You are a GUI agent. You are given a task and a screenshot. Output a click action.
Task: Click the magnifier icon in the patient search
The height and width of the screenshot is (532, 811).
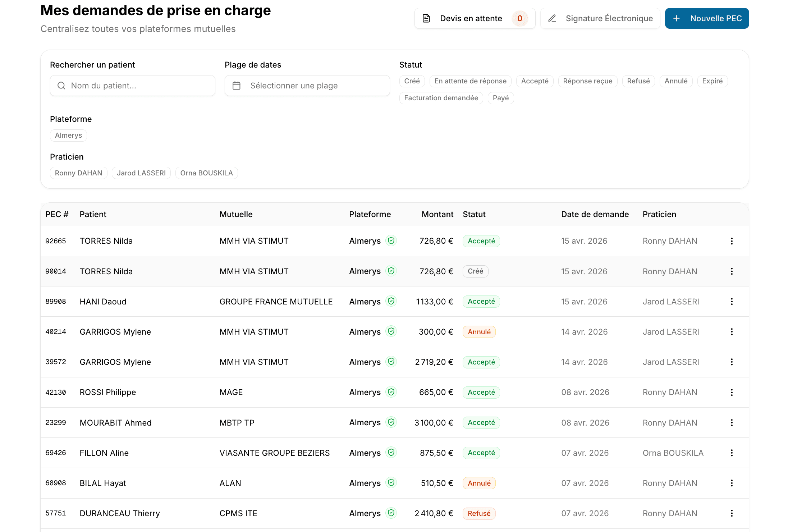(x=61, y=86)
